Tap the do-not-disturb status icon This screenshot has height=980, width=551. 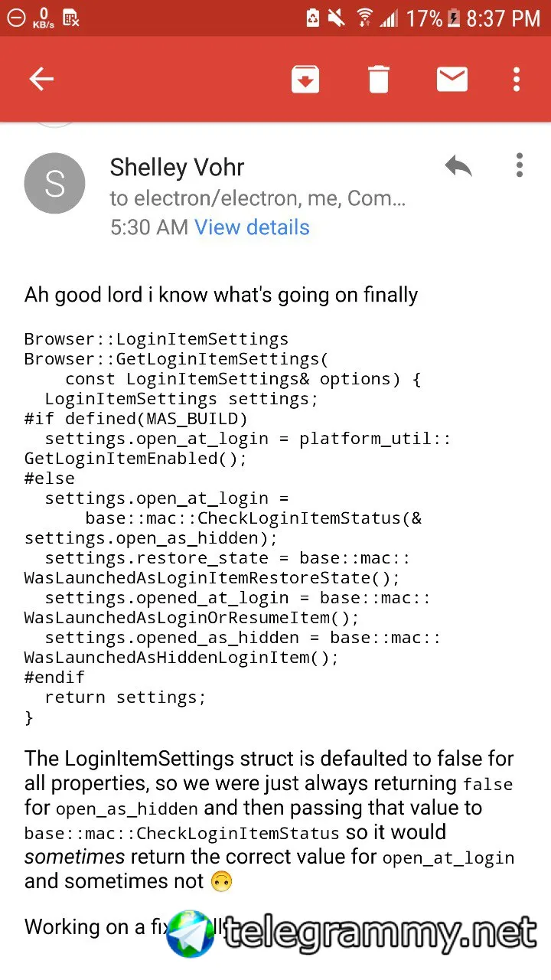pyautogui.click(x=15, y=18)
